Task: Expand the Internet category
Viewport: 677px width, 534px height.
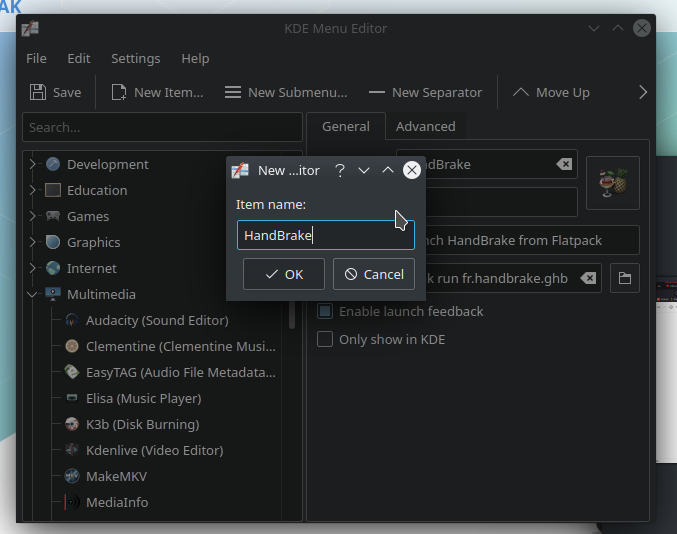Action: click(x=32, y=268)
